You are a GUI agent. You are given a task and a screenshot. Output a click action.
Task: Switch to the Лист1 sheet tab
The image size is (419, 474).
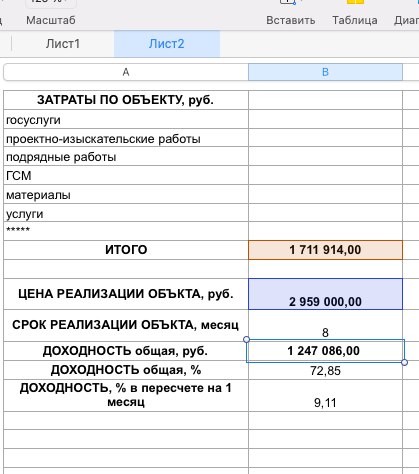coord(63,44)
